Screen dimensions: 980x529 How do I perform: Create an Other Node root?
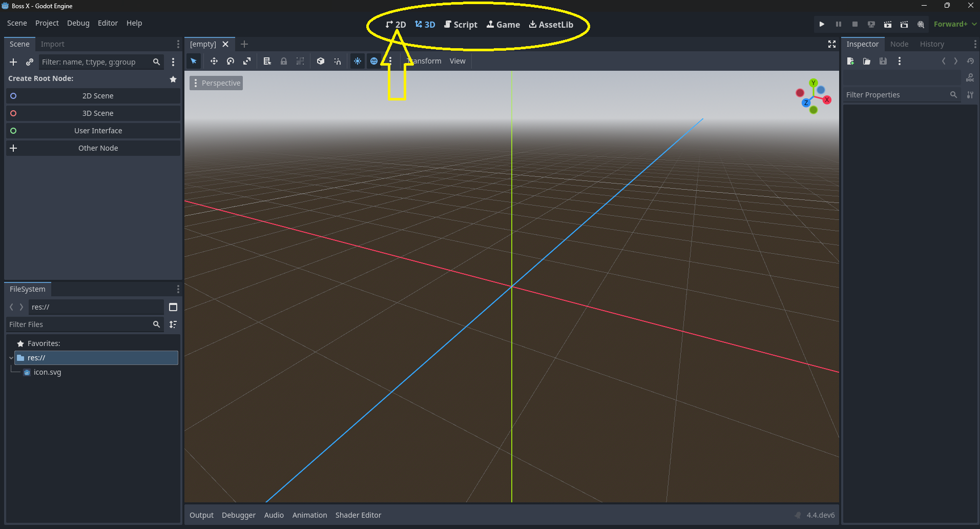pyautogui.click(x=93, y=148)
